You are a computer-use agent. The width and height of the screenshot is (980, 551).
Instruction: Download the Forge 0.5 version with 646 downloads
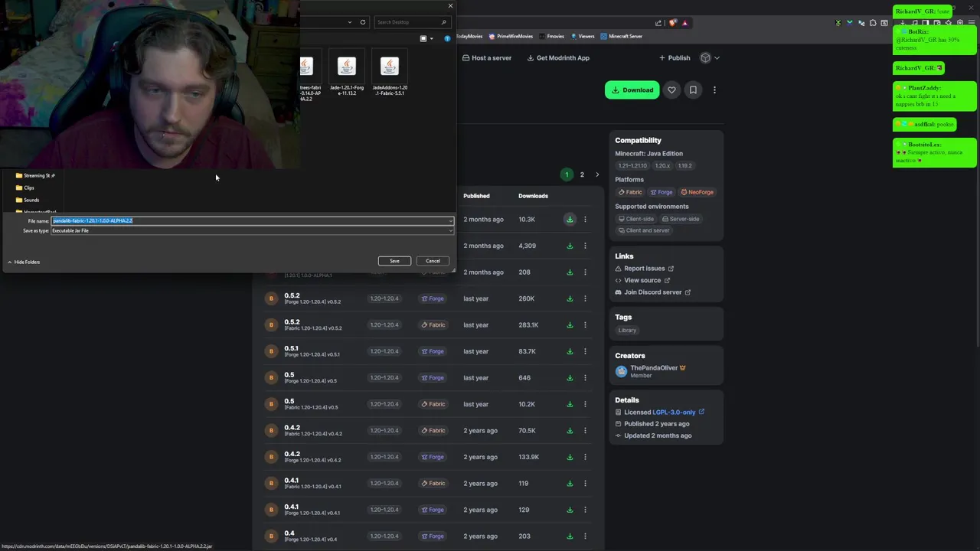click(570, 377)
